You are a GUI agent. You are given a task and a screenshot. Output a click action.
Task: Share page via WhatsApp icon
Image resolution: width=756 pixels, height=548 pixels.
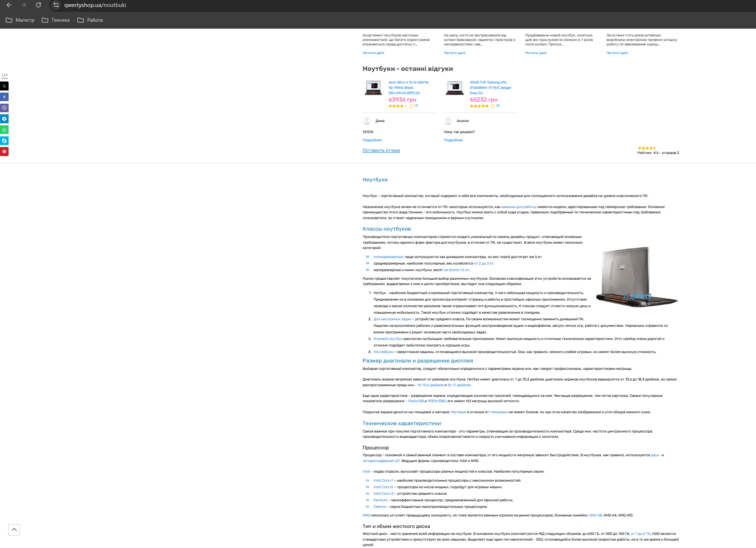pos(4,130)
